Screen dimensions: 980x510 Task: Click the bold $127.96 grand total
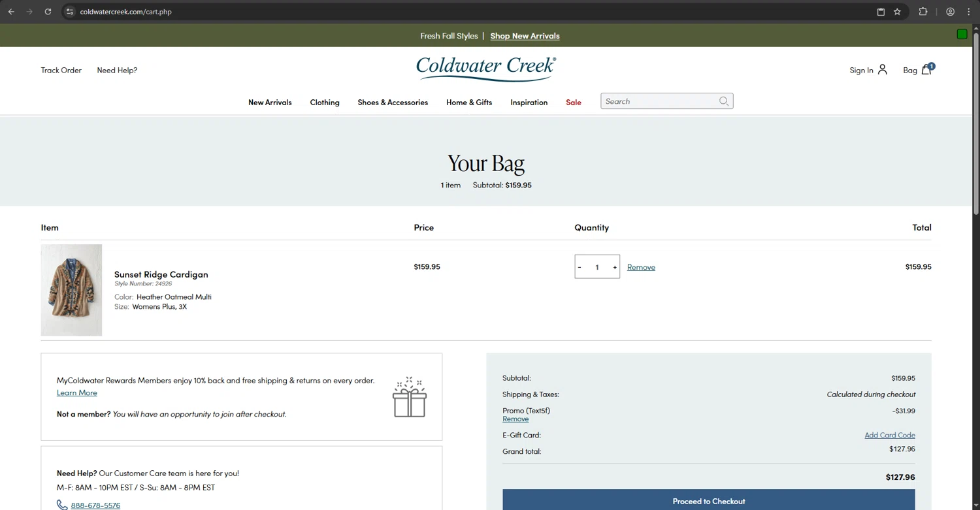pyautogui.click(x=900, y=477)
